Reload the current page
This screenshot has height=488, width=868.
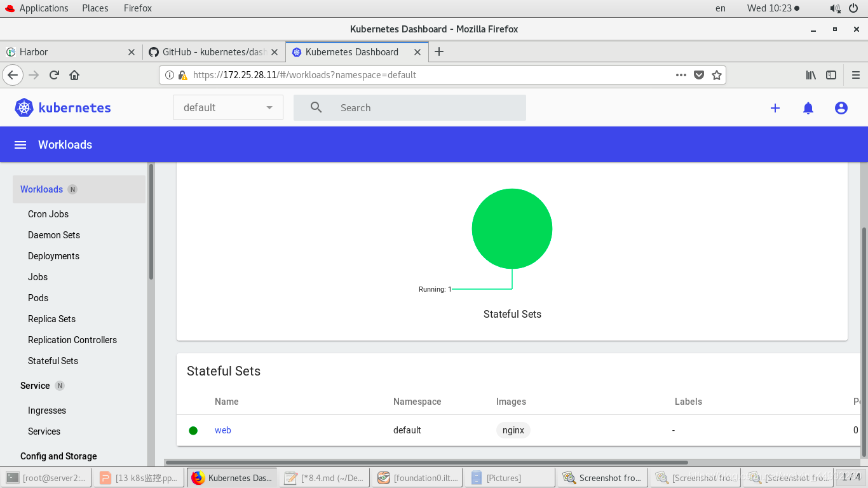[54, 75]
